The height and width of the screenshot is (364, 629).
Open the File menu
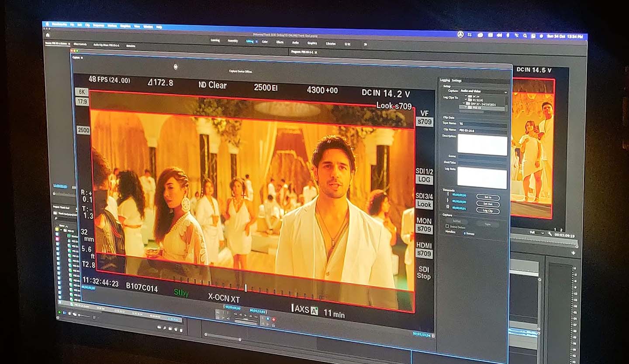pos(72,25)
